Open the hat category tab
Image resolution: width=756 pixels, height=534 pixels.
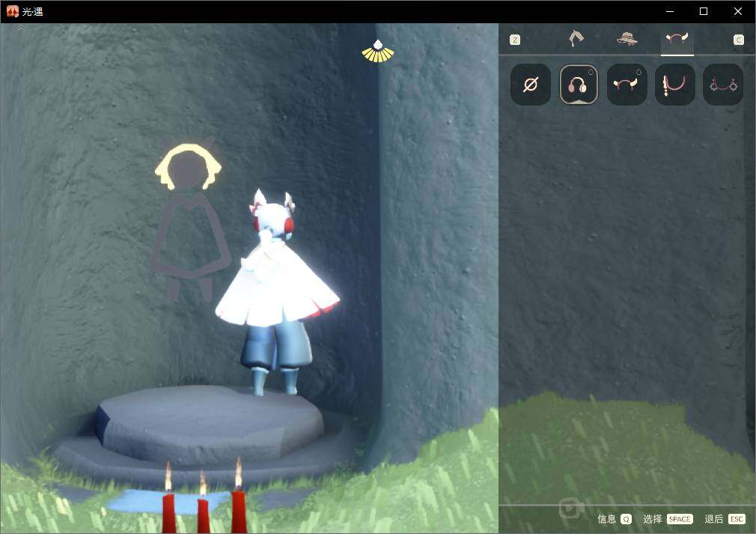(627, 39)
